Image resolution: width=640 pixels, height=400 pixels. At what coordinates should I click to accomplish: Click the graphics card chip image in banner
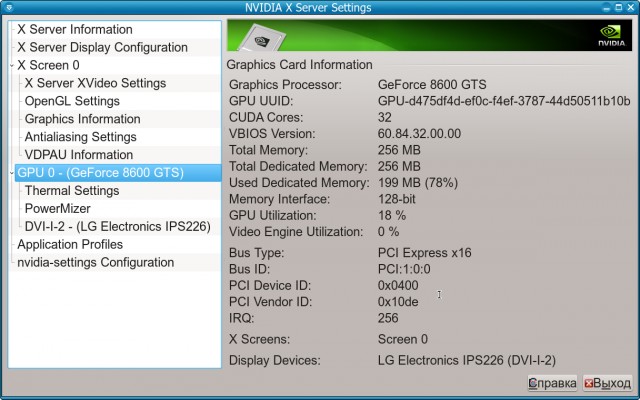point(261,38)
